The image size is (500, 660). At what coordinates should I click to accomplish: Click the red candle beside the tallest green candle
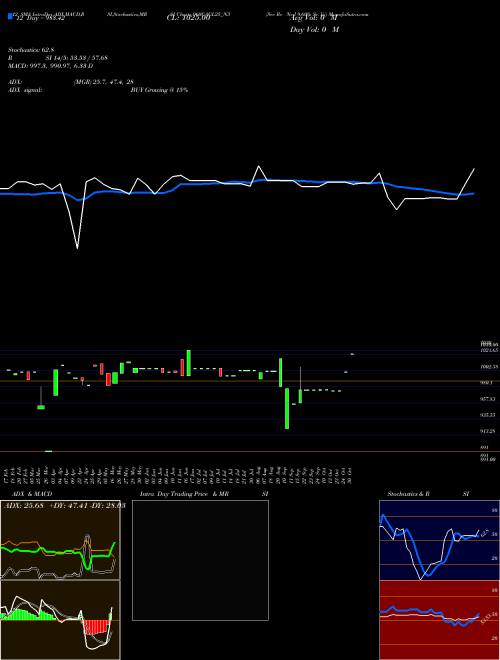[x=182, y=367]
